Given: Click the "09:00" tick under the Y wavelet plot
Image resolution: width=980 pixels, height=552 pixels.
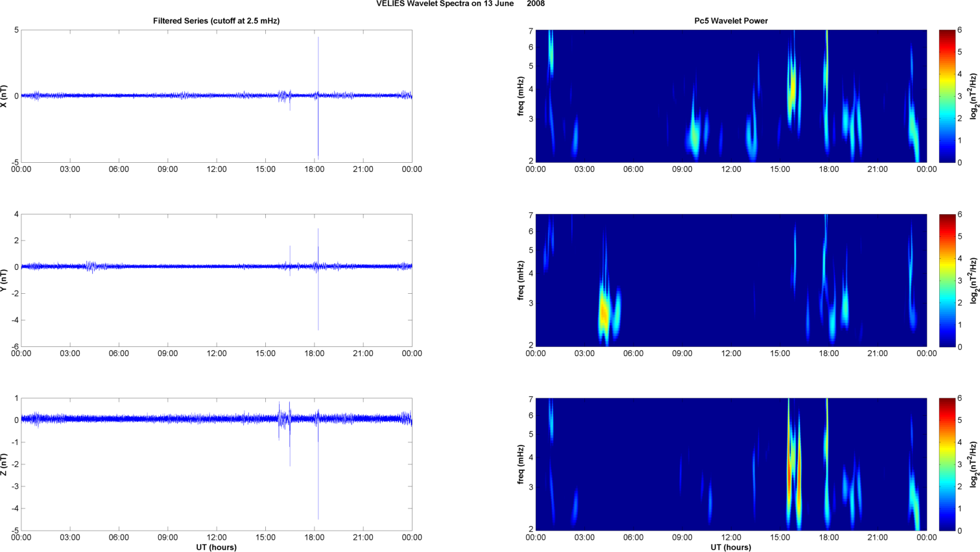Looking at the screenshot, I should [x=682, y=354].
